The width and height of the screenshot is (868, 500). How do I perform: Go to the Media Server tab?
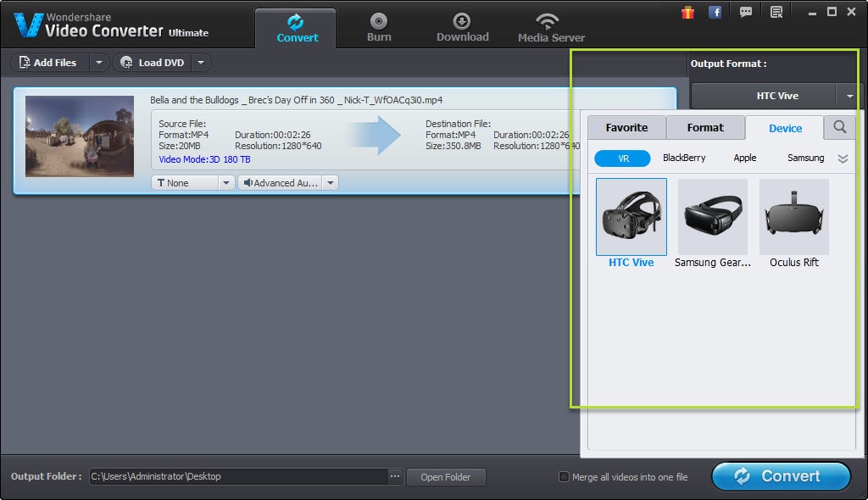pyautogui.click(x=551, y=28)
